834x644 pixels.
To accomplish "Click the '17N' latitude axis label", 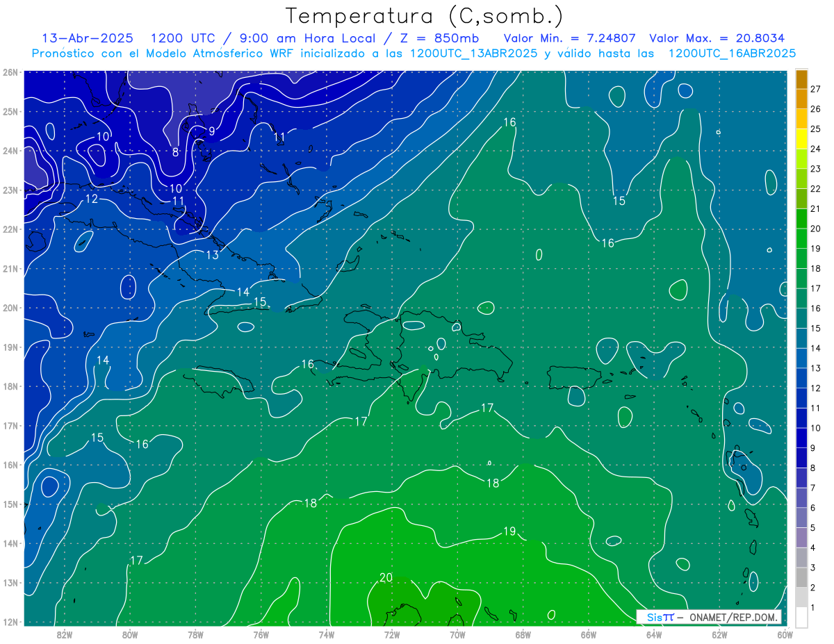I will point(10,425).
